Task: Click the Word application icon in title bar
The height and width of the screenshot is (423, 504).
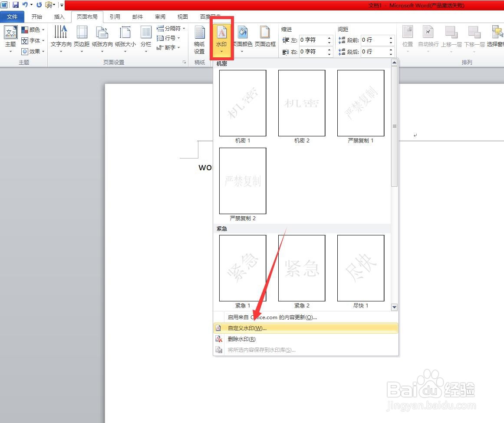Action: (4, 5)
